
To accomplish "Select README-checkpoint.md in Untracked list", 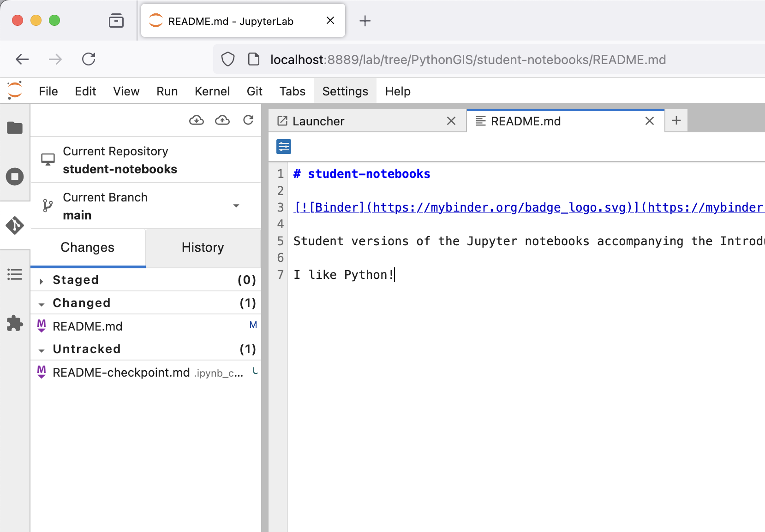I will pos(146,372).
